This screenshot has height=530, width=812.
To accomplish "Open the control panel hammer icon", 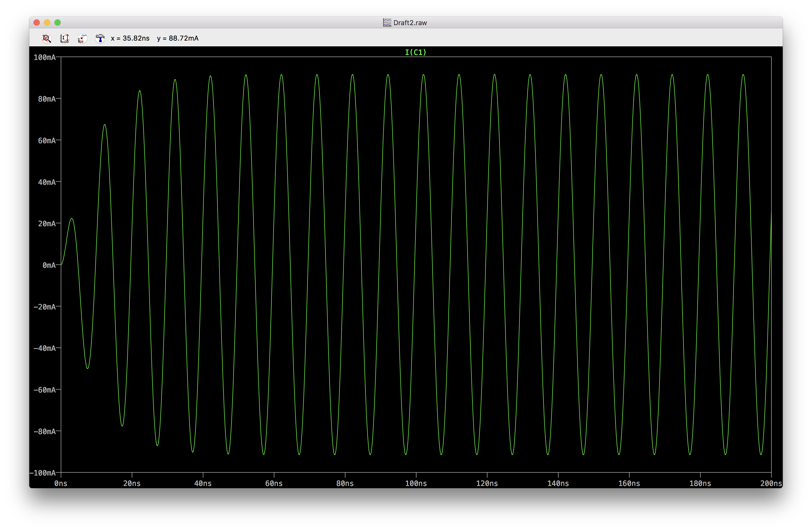I will (x=100, y=38).
